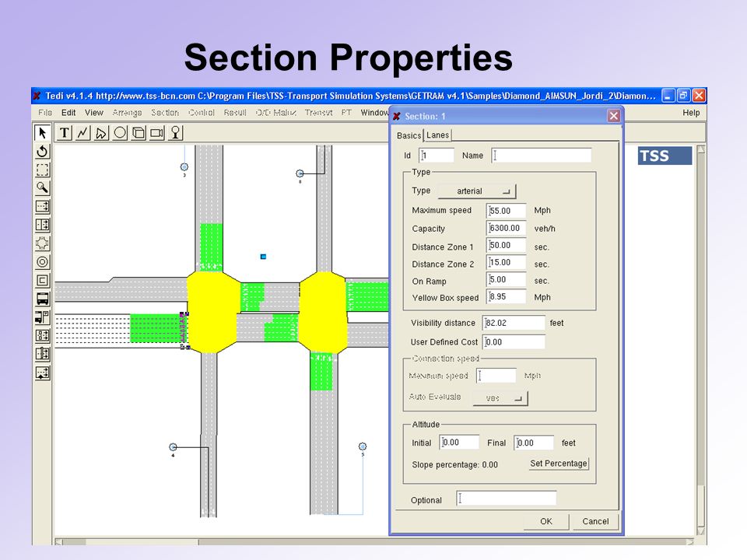Click the Set Percentage button
The width and height of the screenshot is (747, 560).
559,464
